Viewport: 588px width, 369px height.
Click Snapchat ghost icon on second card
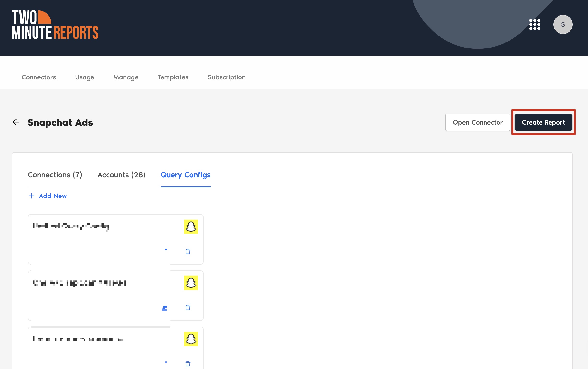pos(191,283)
